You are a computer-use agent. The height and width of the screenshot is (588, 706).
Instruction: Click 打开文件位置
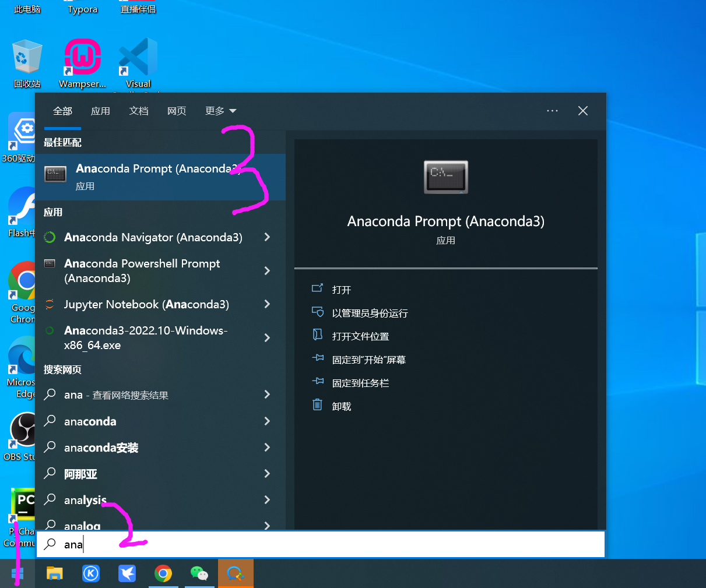tap(360, 336)
